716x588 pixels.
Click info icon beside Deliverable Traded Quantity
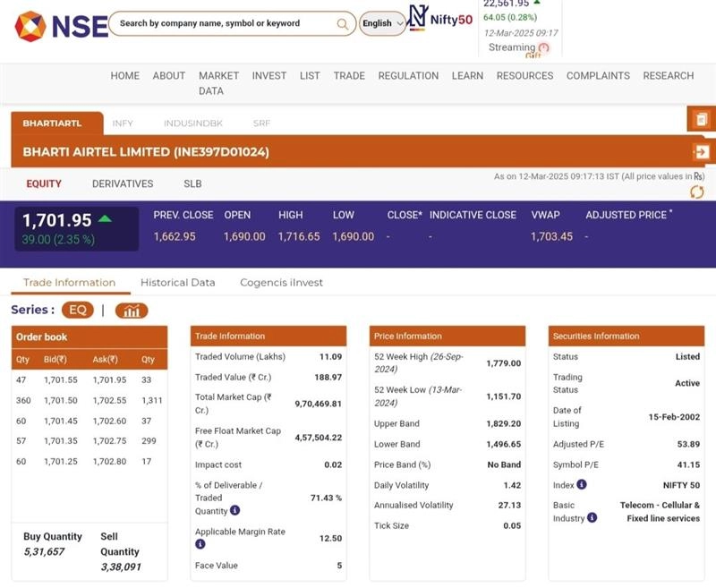pos(234,510)
